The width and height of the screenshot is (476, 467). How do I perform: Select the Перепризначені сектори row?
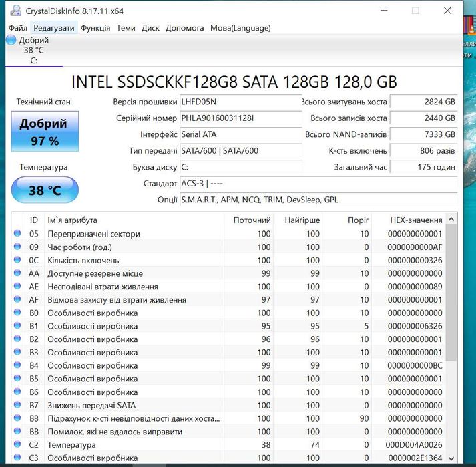tap(228, 234)
